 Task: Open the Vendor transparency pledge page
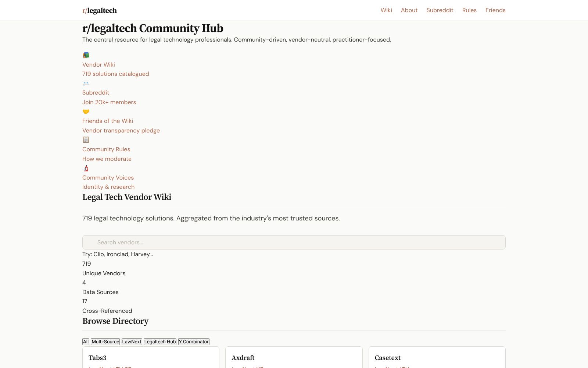pos(121,130)
